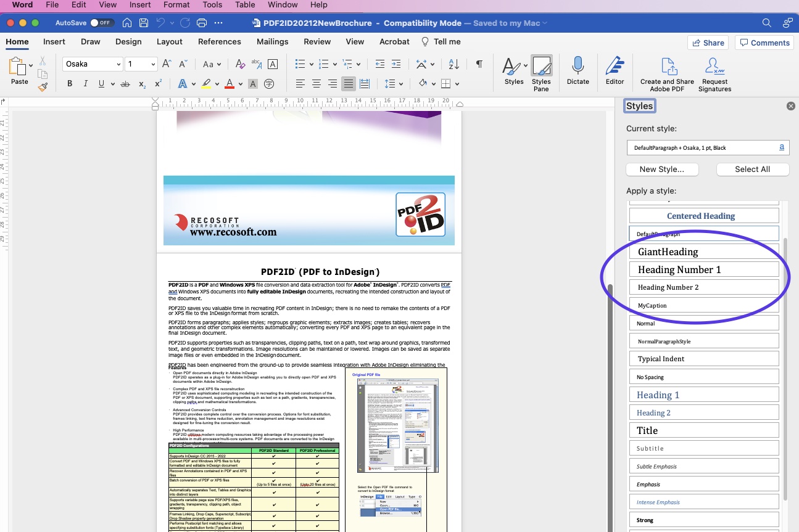The height and width of the screenshot is (532, 799).
Task: Click Create and Share Adobe PDF
Action: tap(667, 75)
